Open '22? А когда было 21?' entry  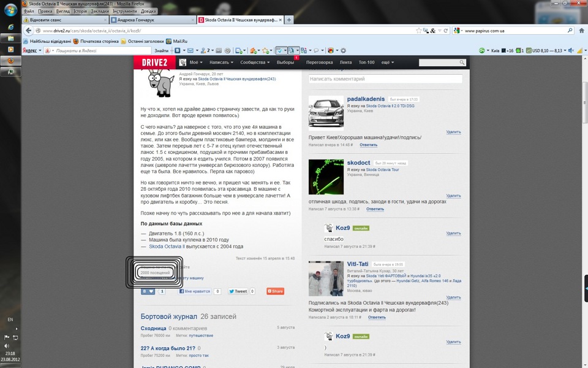168,348
